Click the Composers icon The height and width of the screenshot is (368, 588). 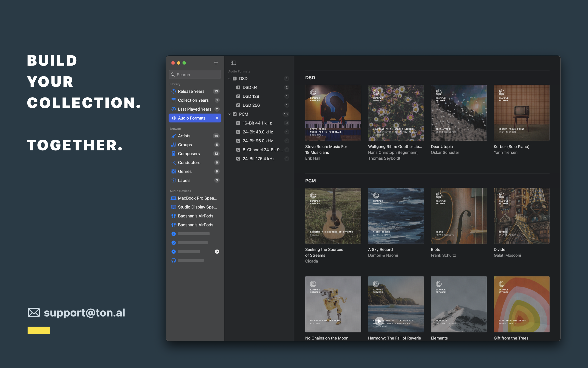[173, 154]
